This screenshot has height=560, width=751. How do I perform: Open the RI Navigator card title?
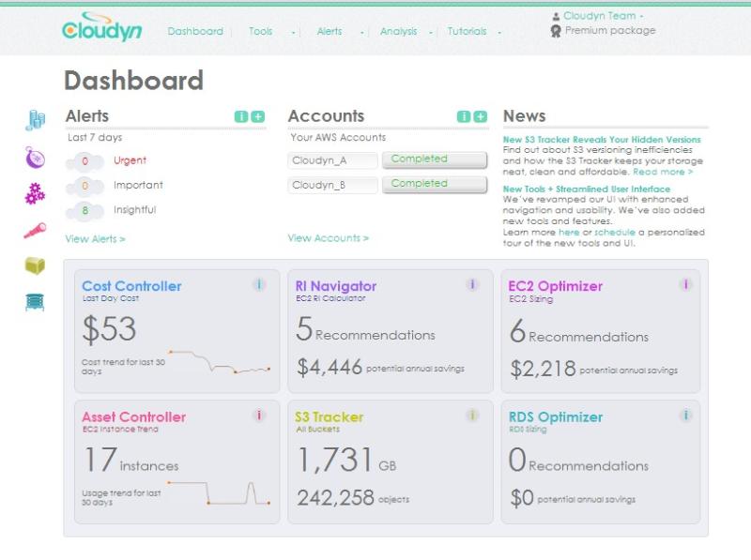pos(336,286)
